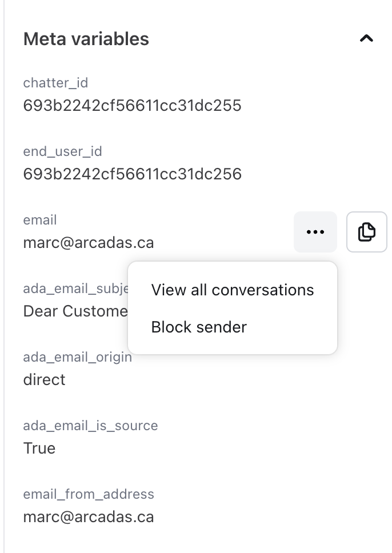Screen dimensions: 392x553
Task: Click the ada_email_is_source field label
Action: coord(90,426)
